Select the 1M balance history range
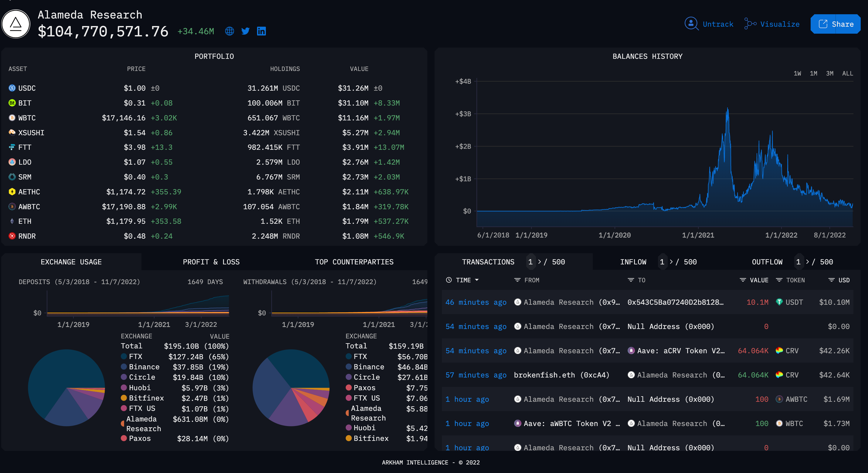The height and width of the screenshot is (473, 868). click(813, 73)
